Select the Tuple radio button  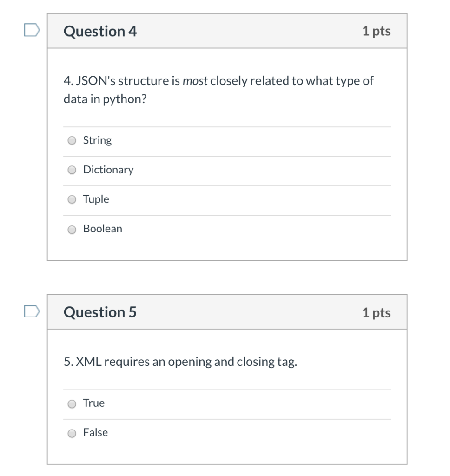[x=72, y=199]
